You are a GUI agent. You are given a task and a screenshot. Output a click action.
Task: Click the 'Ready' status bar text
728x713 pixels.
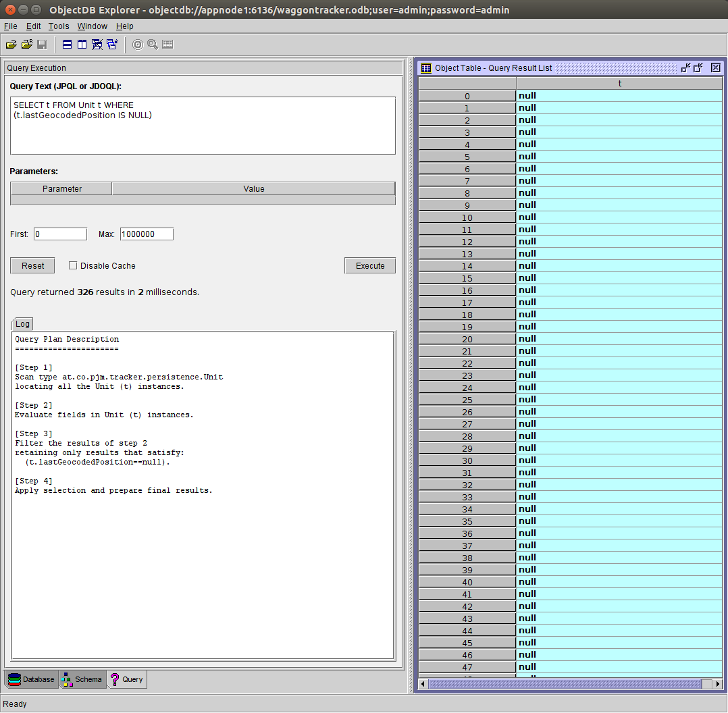tap(15, 704)
